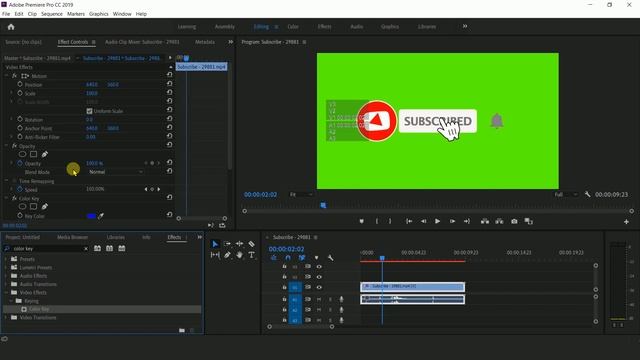The image size is (640, 360).
Task: Switch to Media Browser tab
Action: pos(72,237)
